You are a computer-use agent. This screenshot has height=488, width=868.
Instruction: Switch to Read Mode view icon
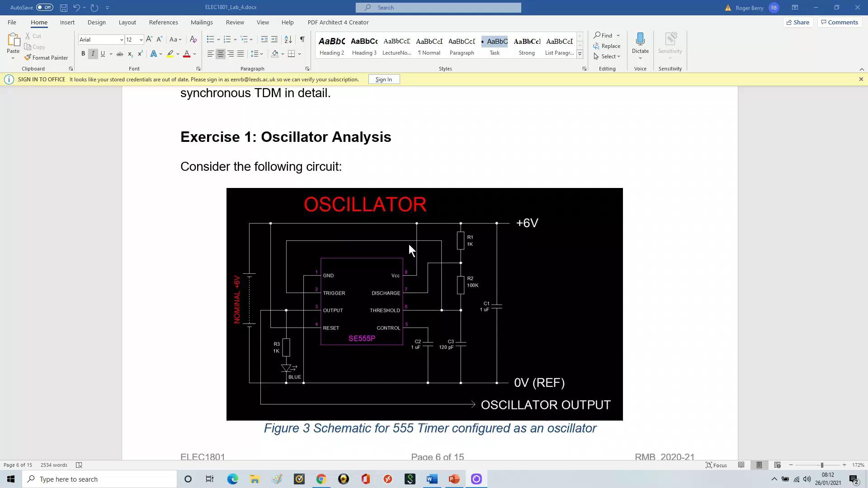click(x=741, y=465)
